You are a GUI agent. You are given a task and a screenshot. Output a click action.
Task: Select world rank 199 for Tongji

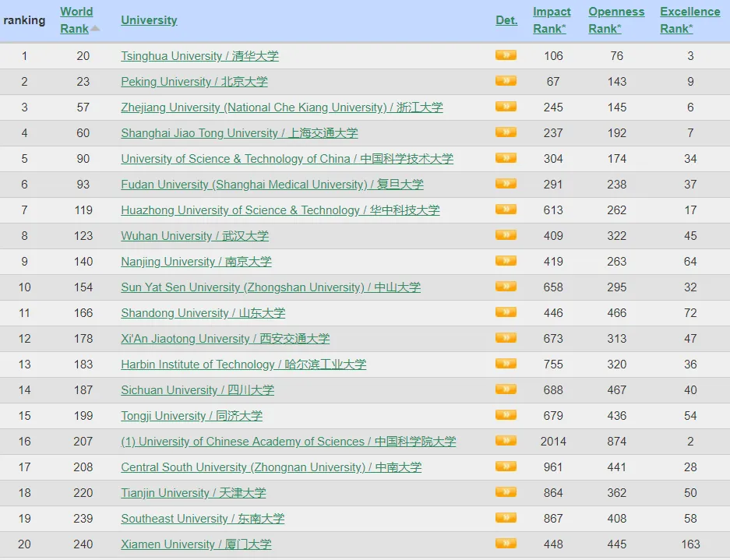point(83,416)
